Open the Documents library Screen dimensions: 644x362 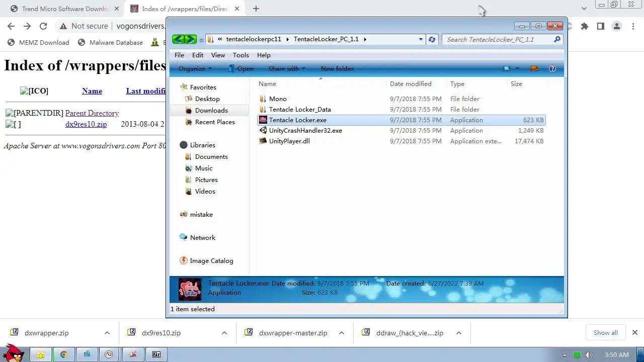pyautogui.click(x=211, y=156)
